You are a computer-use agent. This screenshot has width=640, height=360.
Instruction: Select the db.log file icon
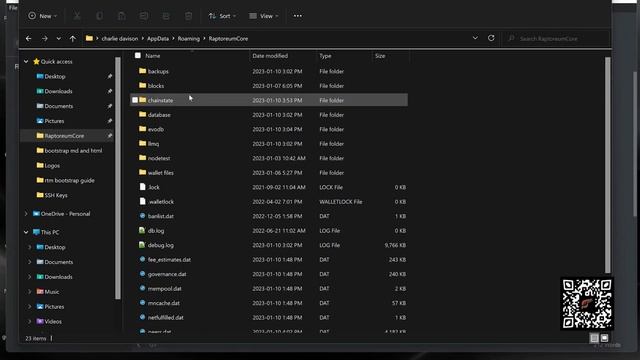pyautogui.click(x=142, y=230)
